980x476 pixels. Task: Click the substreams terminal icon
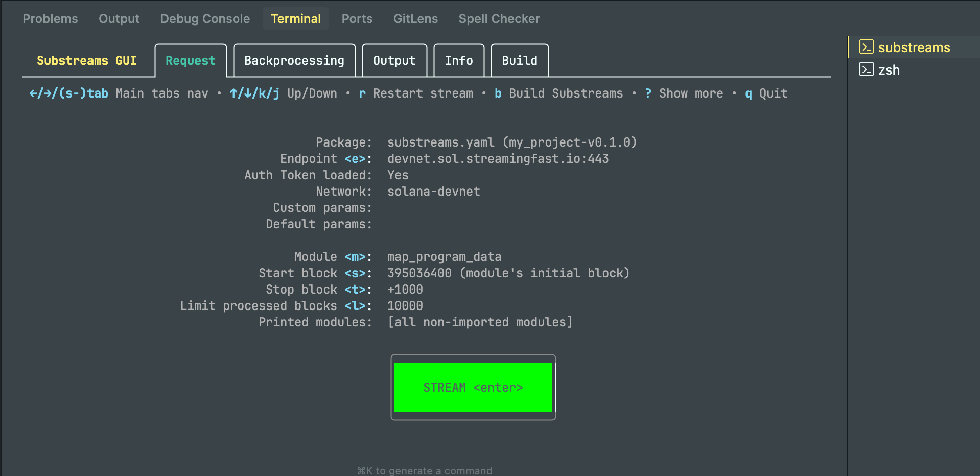[867, 47]
